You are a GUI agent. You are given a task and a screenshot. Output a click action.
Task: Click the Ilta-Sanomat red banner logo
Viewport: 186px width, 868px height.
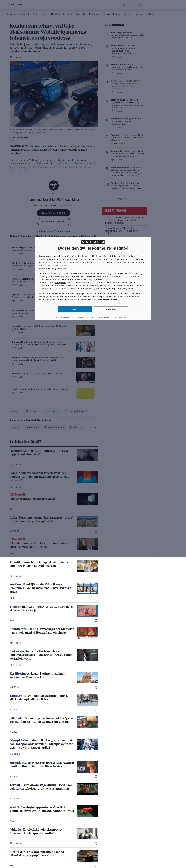pos(115,211)
